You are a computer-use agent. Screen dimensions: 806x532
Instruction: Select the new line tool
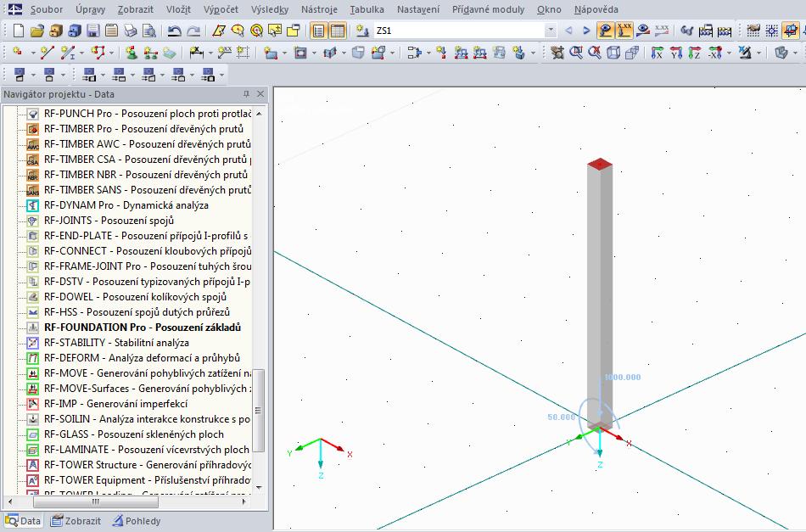(48, 53)
